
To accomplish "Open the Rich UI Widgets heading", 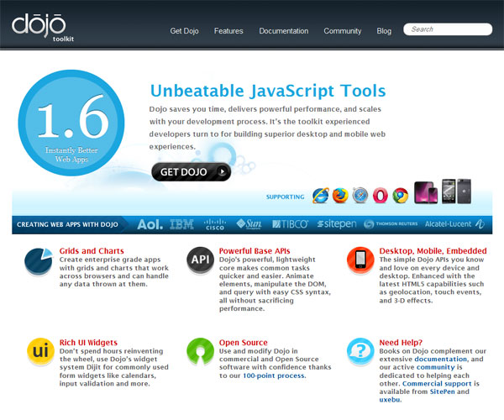I will (x=88, y=343).
